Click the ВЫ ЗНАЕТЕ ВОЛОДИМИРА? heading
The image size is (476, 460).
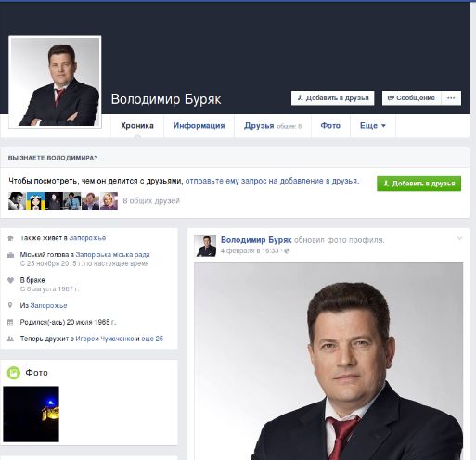point(53,158)
